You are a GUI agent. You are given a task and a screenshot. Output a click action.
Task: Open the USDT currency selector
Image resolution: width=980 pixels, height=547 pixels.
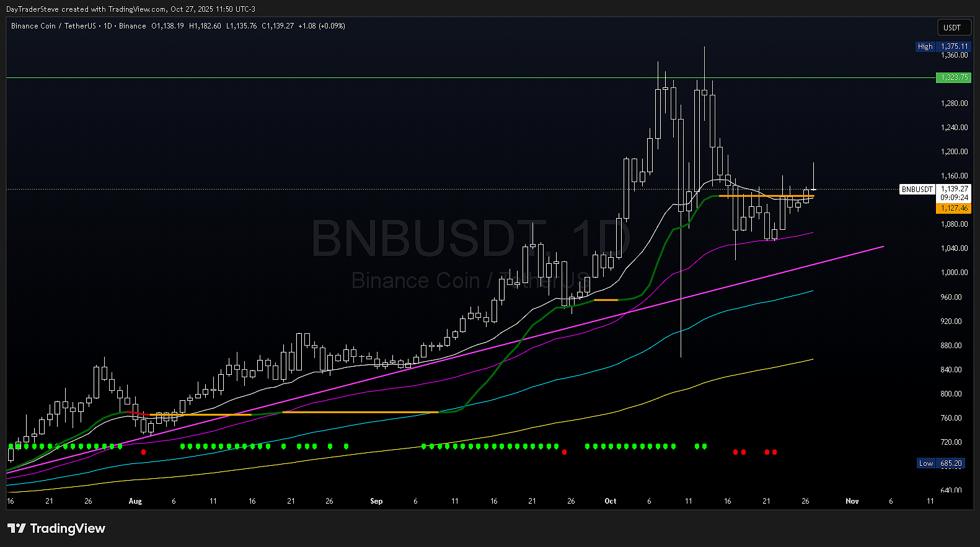pos(953,27)
